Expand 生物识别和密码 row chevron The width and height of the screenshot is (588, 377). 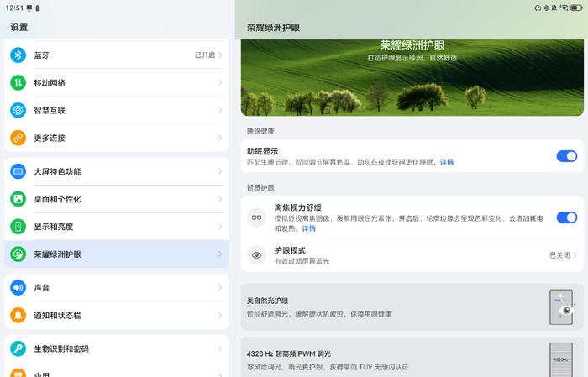pyautogui.click(x=220, y=349)
